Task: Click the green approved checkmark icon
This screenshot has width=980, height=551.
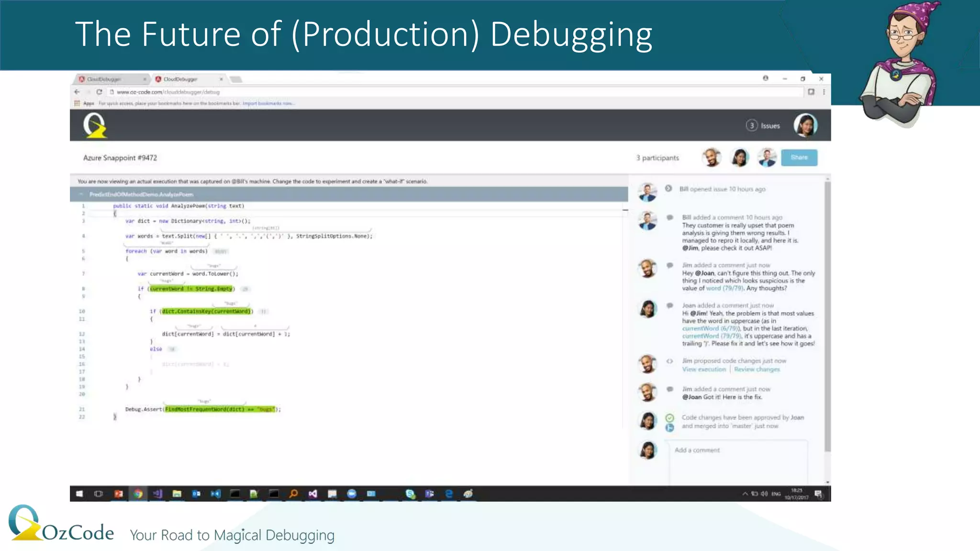Action: click(x=669, y=418)
